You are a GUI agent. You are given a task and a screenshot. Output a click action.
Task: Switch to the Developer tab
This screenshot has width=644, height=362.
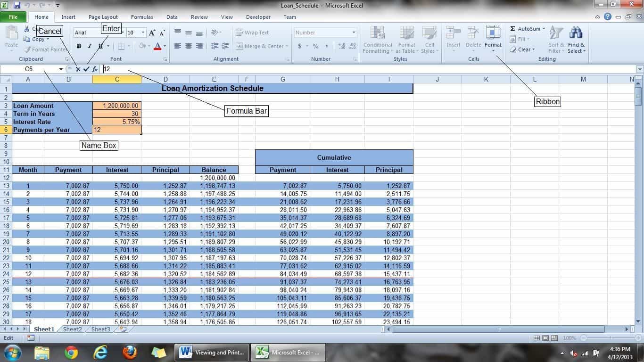click(258, 17)
